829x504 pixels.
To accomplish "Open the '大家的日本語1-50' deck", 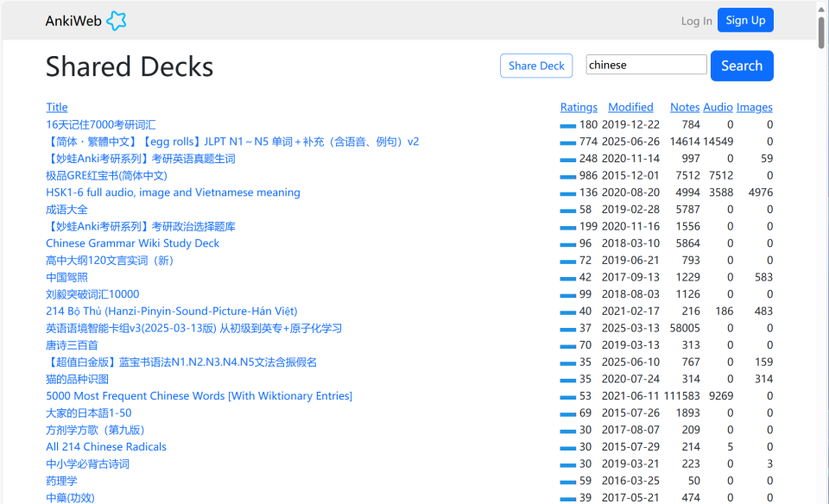I will 88,413.
